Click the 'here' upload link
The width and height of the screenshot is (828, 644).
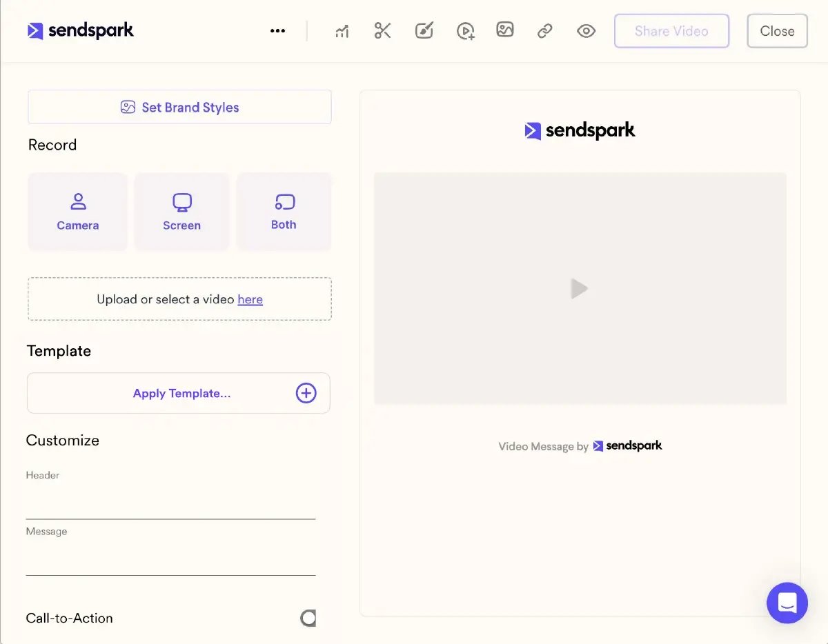250,299
